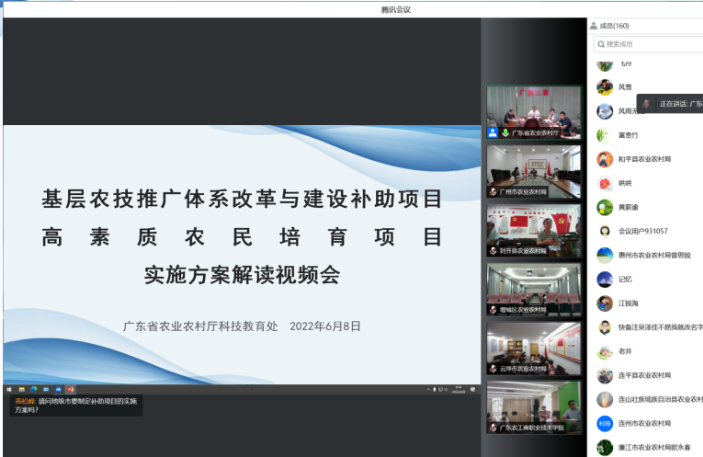Click the chat message from 高松峻
The width and height of the screenshot is (703, 457).
tap(75, 404)
